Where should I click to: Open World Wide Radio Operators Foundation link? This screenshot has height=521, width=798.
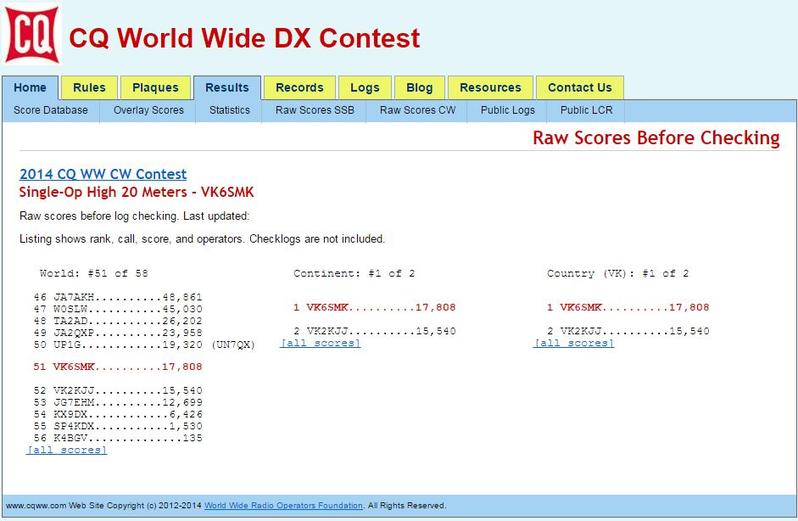[283, 506]
